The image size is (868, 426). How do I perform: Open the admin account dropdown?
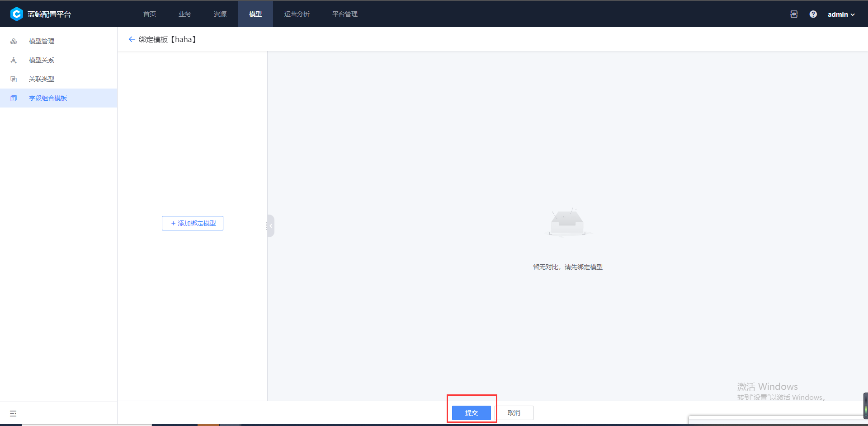(x=838, y=14)
